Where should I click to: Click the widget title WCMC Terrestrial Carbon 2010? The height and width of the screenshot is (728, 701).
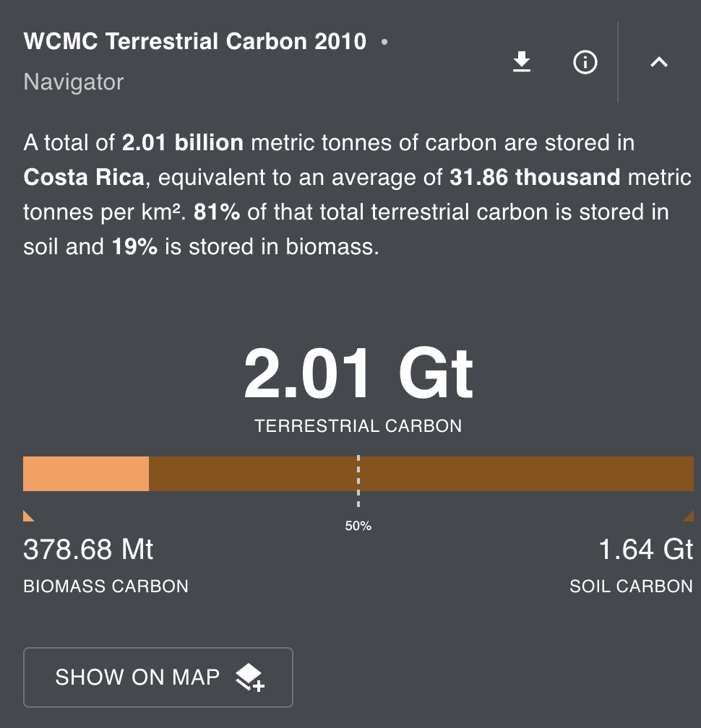click(x=195, y=41)
